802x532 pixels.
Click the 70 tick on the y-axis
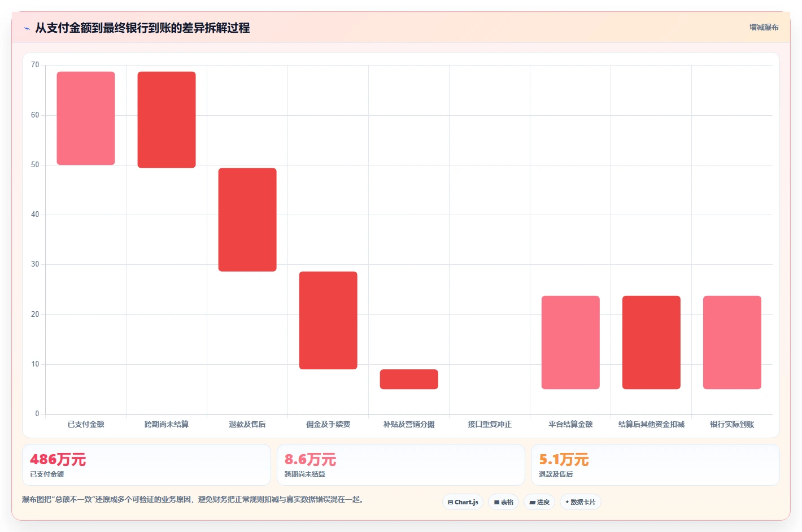(35, 65)
